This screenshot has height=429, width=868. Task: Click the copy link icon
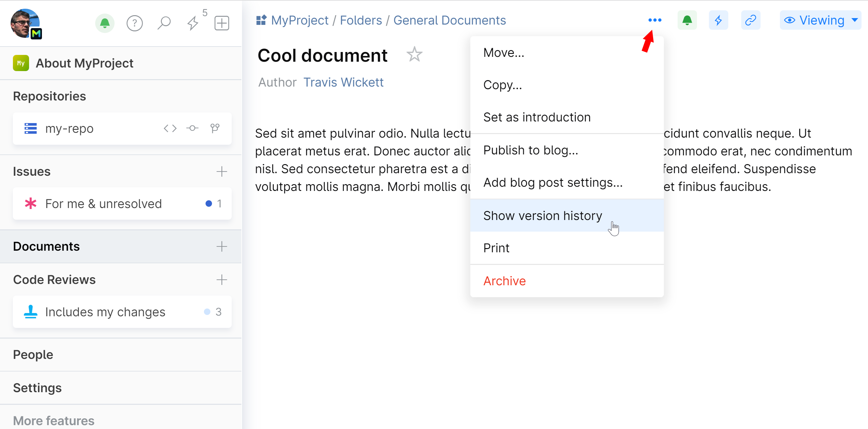click(x=751, y=20)
